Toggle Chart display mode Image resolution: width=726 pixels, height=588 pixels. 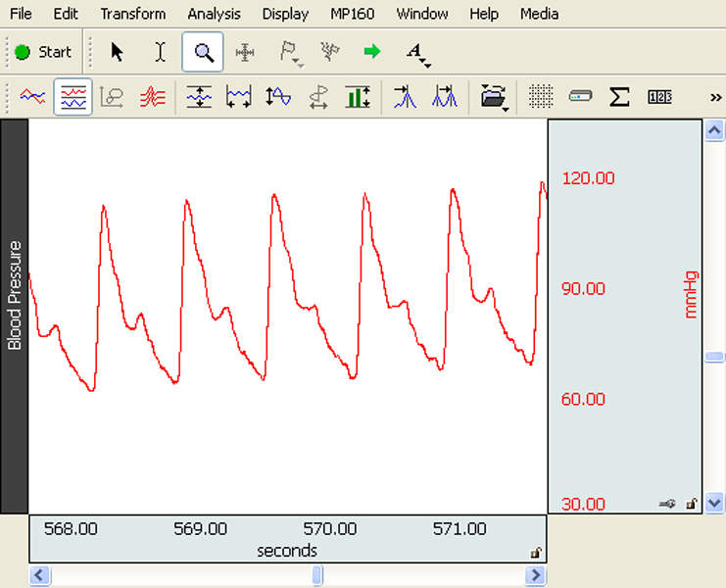pos(73,97)
